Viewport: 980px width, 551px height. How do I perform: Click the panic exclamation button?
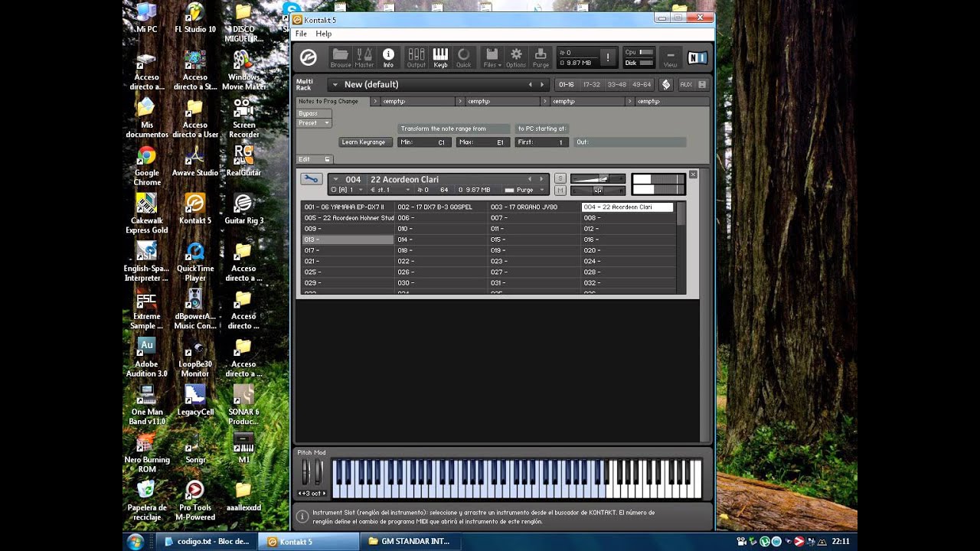tap(608, 57)
